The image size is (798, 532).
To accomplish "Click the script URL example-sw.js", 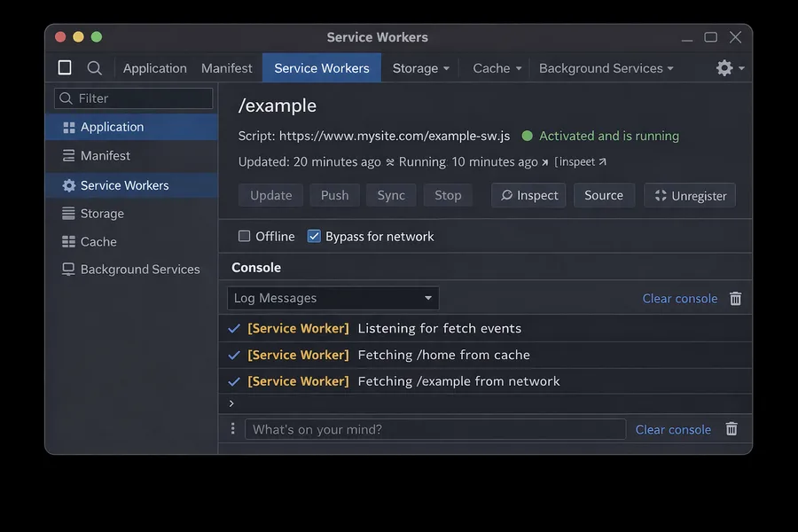I will (x=395, y=136).
